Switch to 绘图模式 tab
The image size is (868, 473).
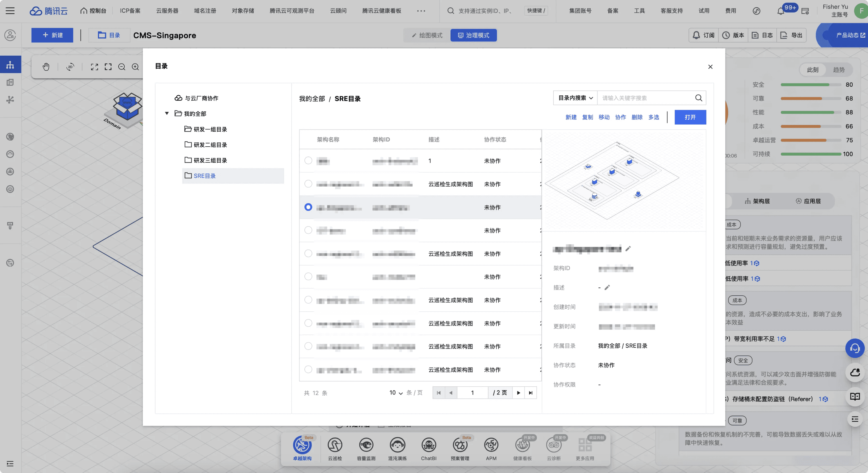427,35
